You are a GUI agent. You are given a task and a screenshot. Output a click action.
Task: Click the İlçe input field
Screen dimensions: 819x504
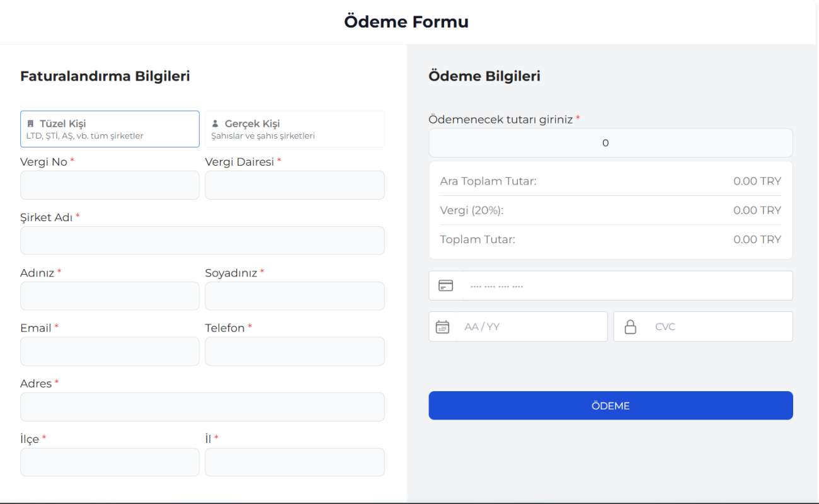click(110, 462)
